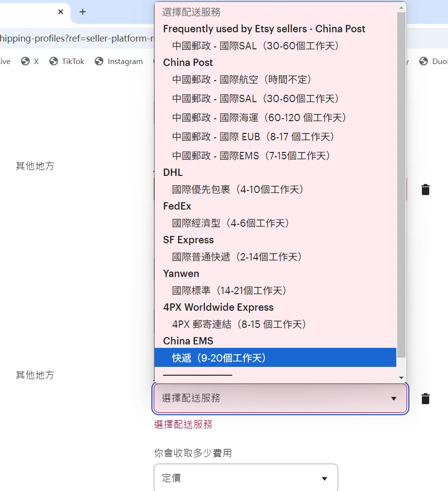The height and width of the screenshot is (491, 448).
Task: Delete the upper 其他地方 shipping row
Action: coord(426,190)
